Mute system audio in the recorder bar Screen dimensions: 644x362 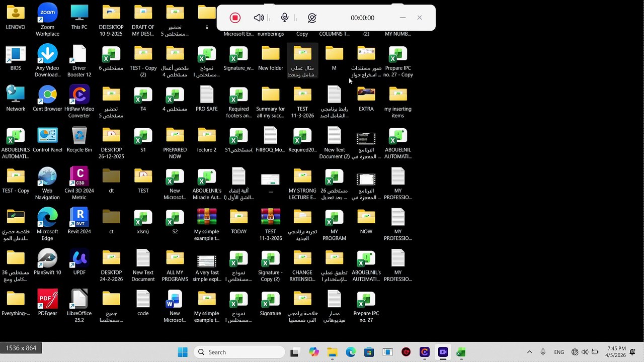coord(259,18)
